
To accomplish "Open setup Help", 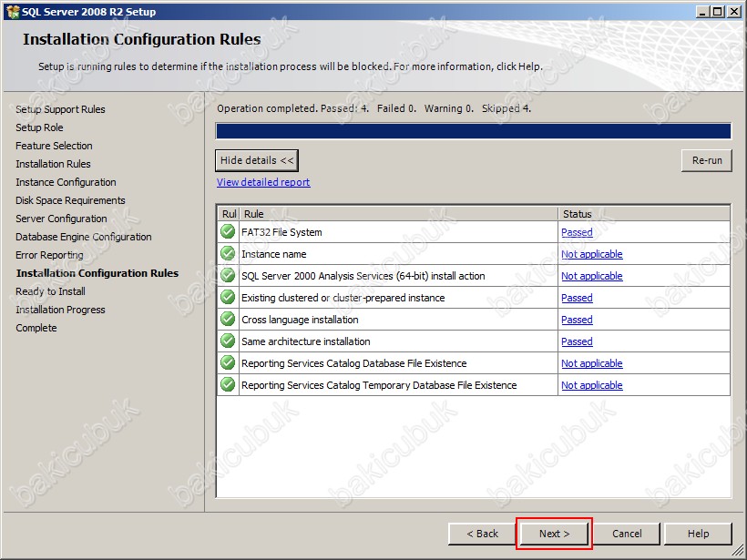I will 698,534.
